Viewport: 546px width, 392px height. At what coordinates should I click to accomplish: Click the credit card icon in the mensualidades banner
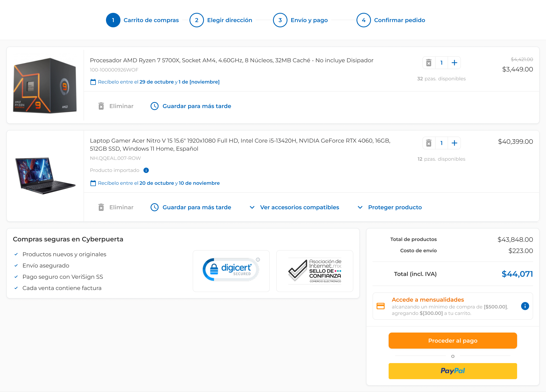point(381,306)
